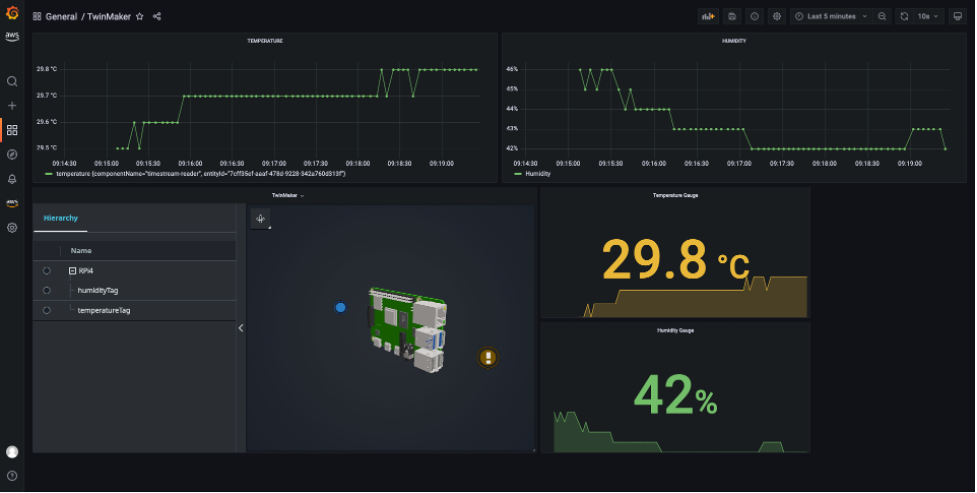Open the Grafana home logo

point(12,12)
